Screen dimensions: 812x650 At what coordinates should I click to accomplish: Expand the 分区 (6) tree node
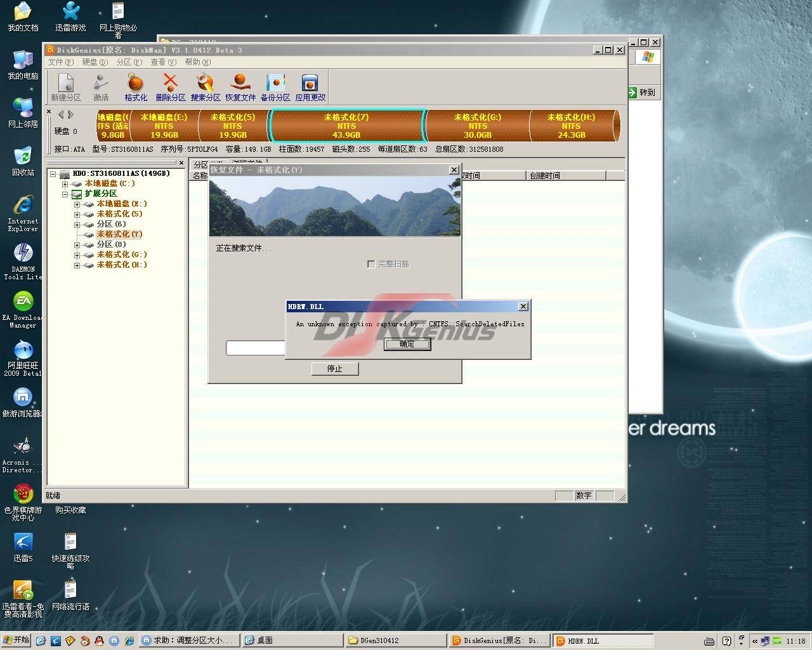[x=77, y=224]
